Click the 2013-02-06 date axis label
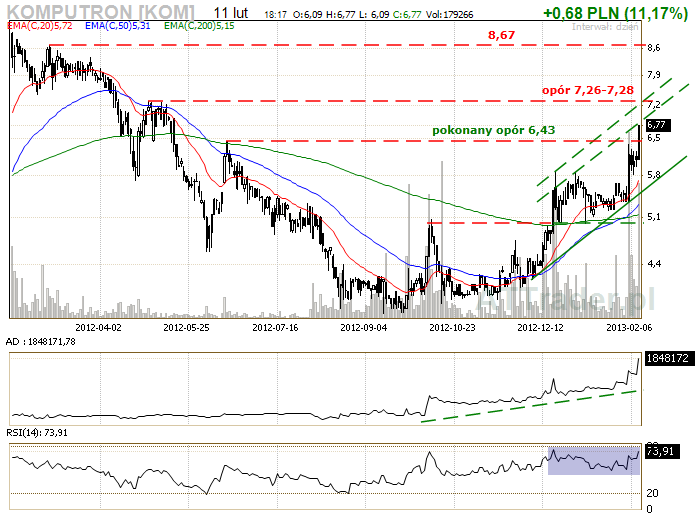 tap(629, 328)
